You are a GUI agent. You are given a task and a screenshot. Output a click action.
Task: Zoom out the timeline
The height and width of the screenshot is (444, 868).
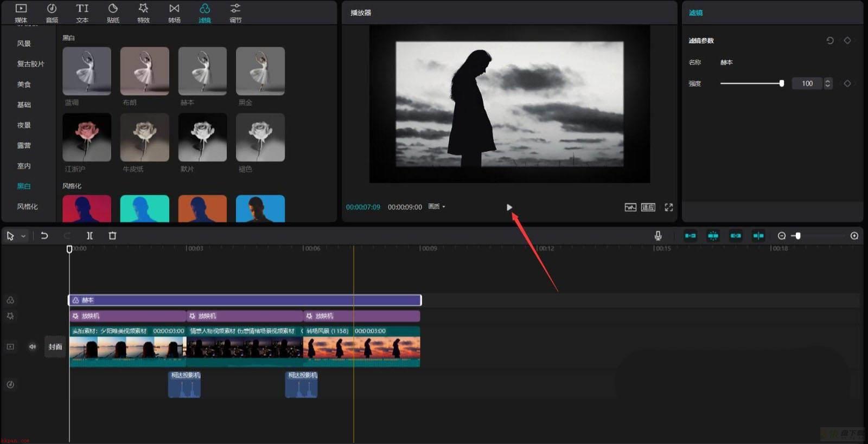782,236
